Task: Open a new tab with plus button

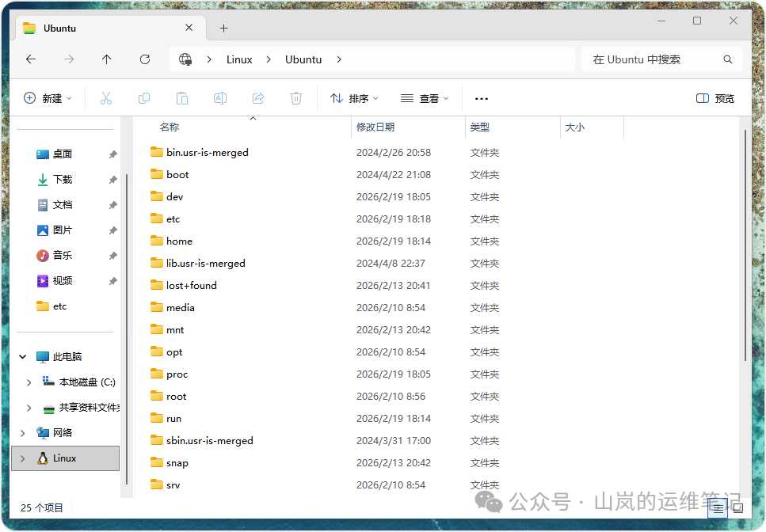Action: click(223, 28)
